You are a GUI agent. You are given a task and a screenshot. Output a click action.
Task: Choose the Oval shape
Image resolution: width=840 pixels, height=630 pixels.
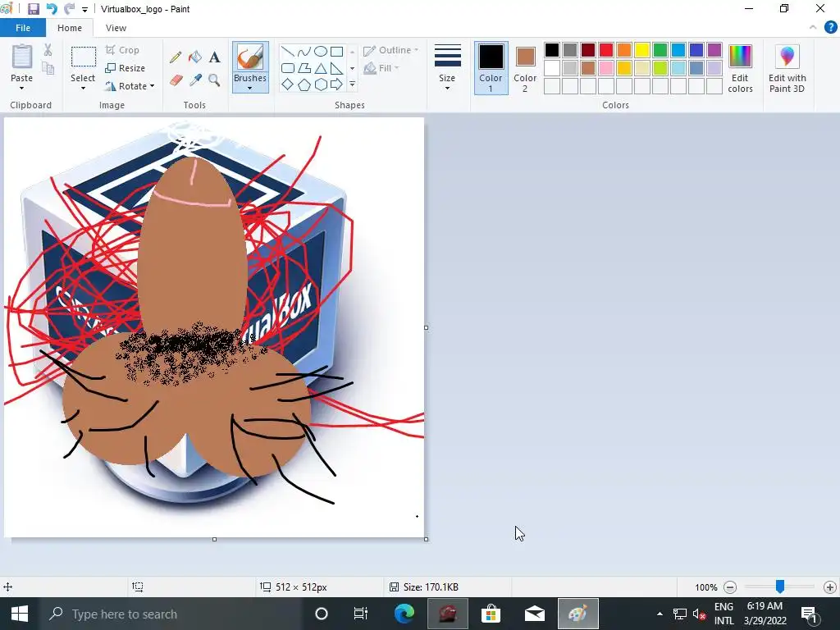(x=321, y=52)
